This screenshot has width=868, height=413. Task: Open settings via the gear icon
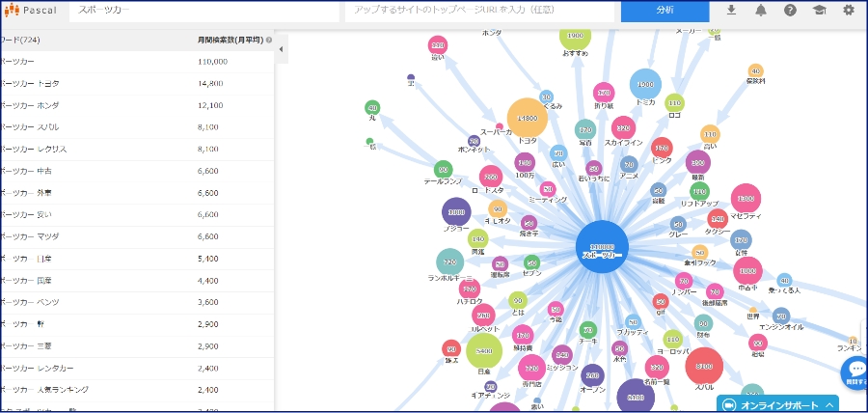tap(849, 11)
